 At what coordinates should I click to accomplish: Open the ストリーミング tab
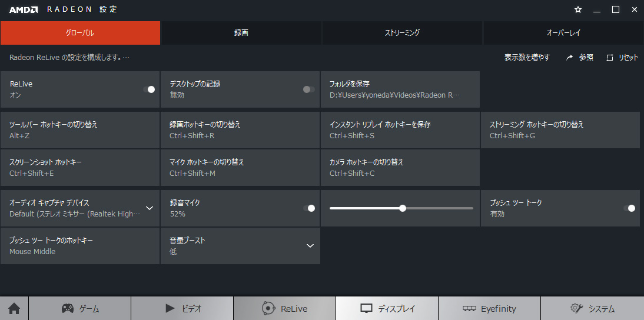tap(402, 33)
